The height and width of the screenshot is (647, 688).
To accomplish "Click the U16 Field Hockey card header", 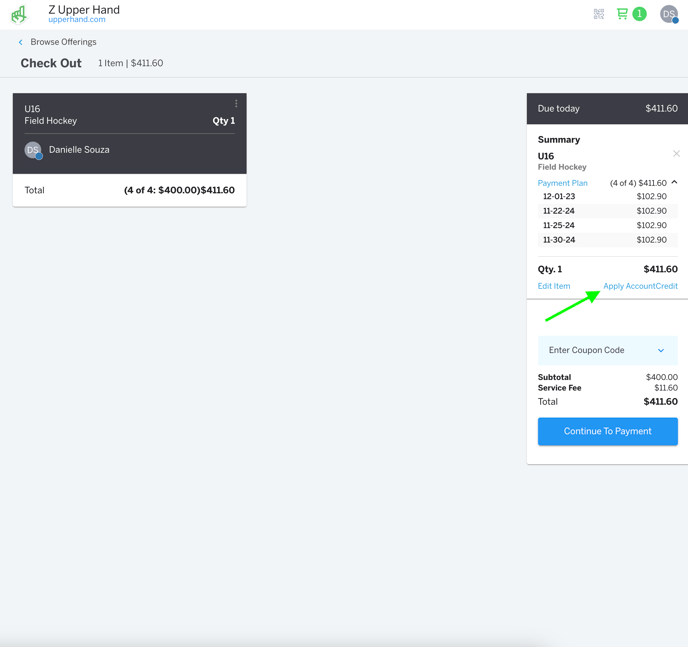I will point(120,115).
